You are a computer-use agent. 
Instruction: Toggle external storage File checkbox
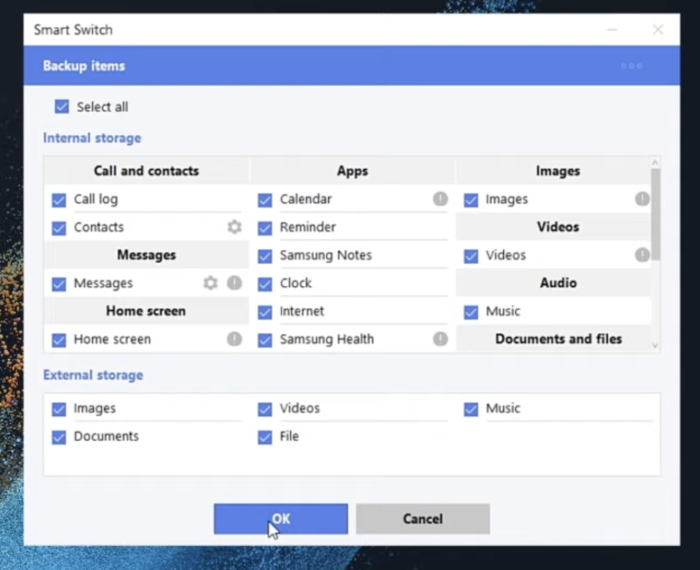265,436
